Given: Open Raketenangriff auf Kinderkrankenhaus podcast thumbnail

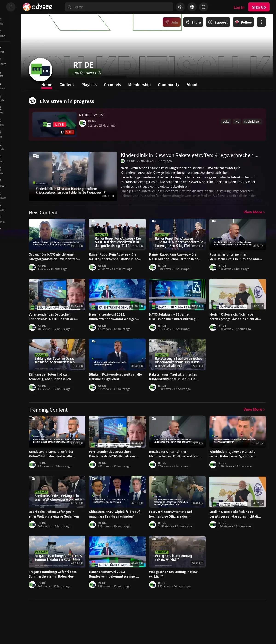Looking at the screenshot, I should pos(178,354).
